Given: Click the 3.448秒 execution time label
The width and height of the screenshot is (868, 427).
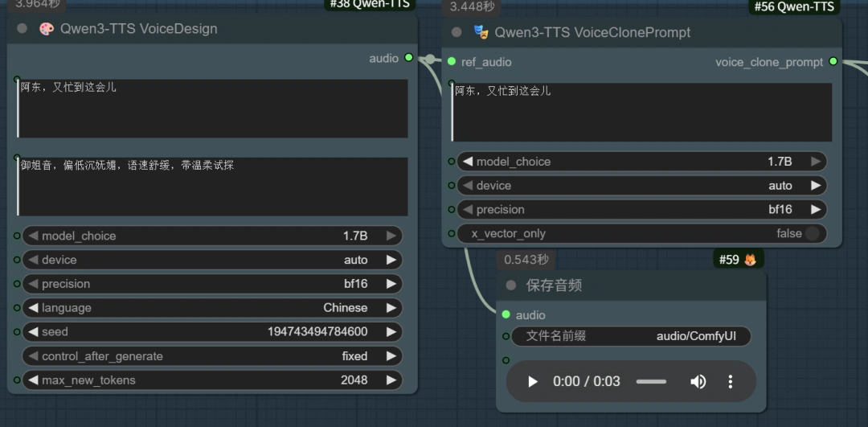Looking at the screenshot, I should coord(472,7).
